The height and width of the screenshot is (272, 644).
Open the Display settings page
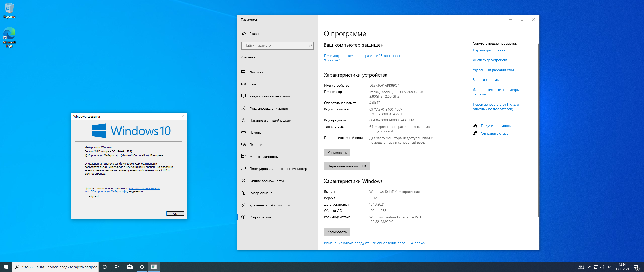point(256,72)
